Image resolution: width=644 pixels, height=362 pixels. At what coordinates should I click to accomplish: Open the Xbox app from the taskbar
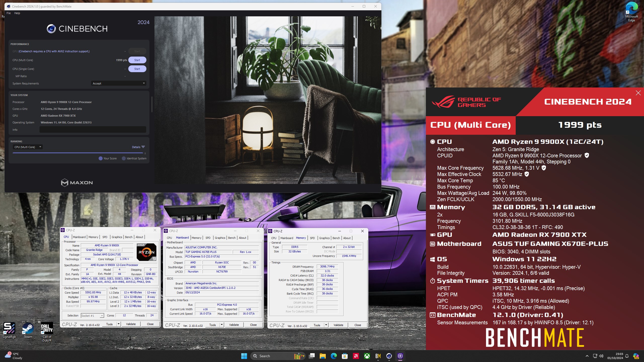click(x=367, y=356)
